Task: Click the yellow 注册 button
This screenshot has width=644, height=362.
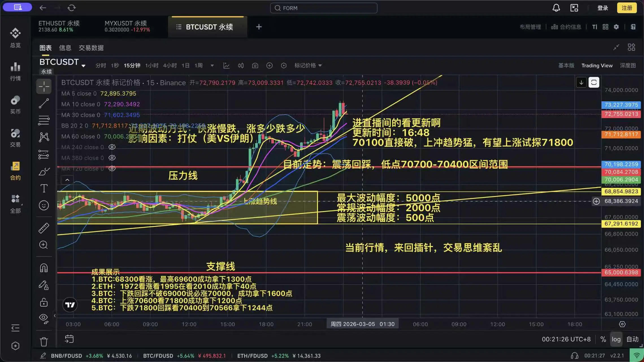Action: tap(627, 8)
